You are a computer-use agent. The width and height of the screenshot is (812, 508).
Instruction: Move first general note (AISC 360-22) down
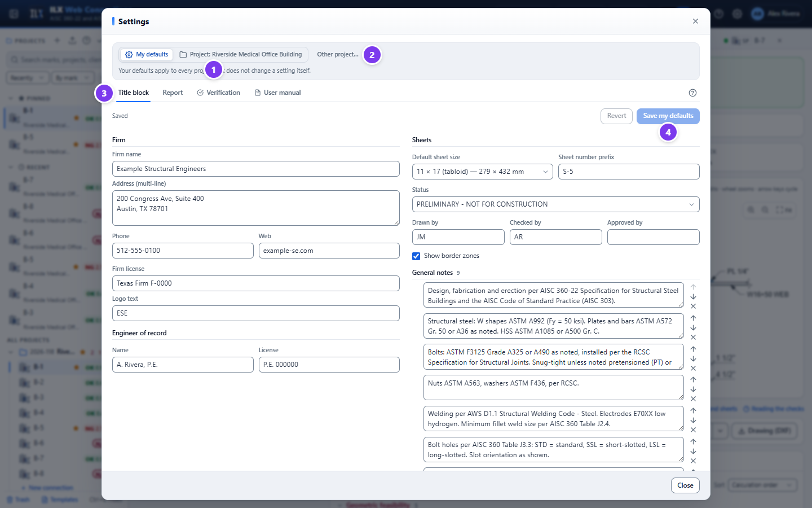tap(693, 297)
